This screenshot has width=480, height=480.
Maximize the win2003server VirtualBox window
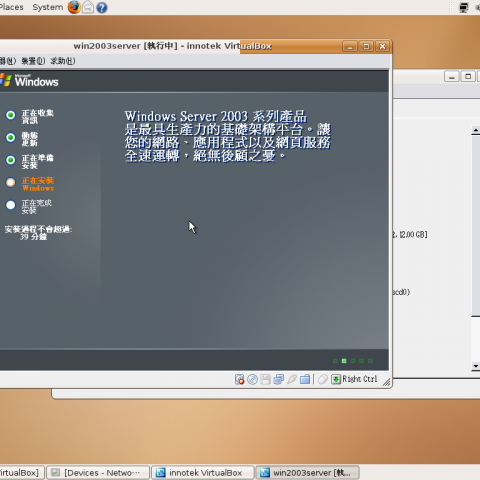366,46
